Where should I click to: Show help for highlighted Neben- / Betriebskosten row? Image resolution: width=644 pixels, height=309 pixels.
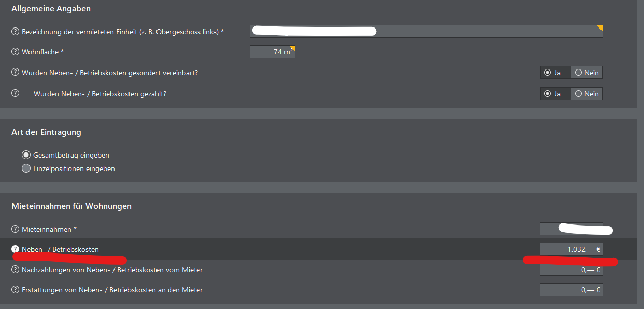(16, 249)
